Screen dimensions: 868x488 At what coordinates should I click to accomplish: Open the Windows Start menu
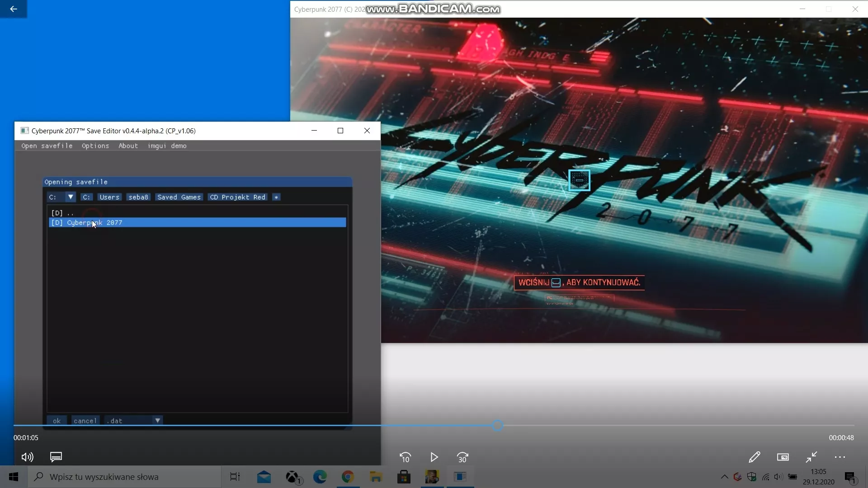pyautogui.click(x=14, y=477)
